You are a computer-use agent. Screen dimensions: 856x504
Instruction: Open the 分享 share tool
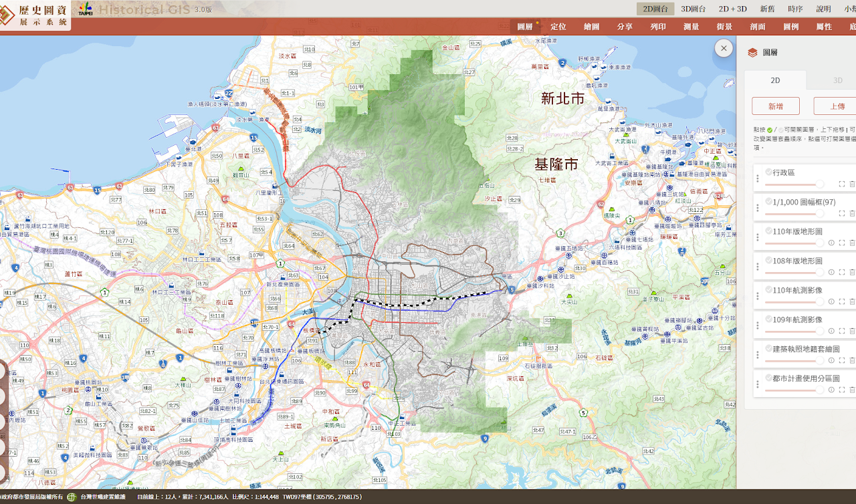(625, 27)
